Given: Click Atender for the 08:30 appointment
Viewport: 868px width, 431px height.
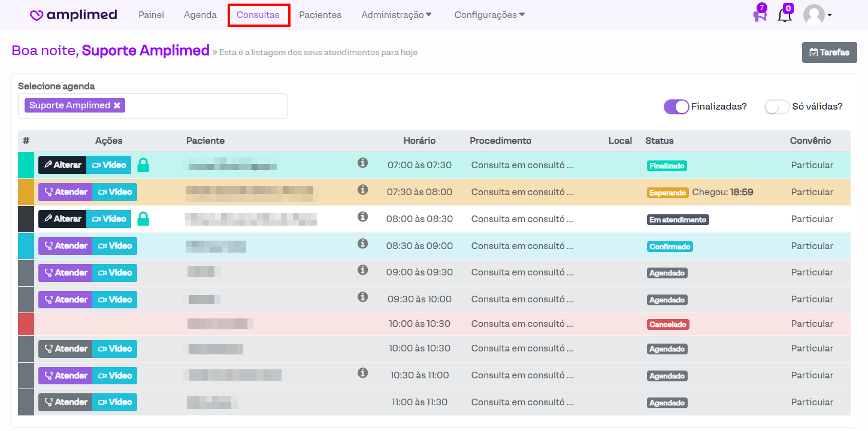Looking at the screenshot, I should click(x=65, y=246).
